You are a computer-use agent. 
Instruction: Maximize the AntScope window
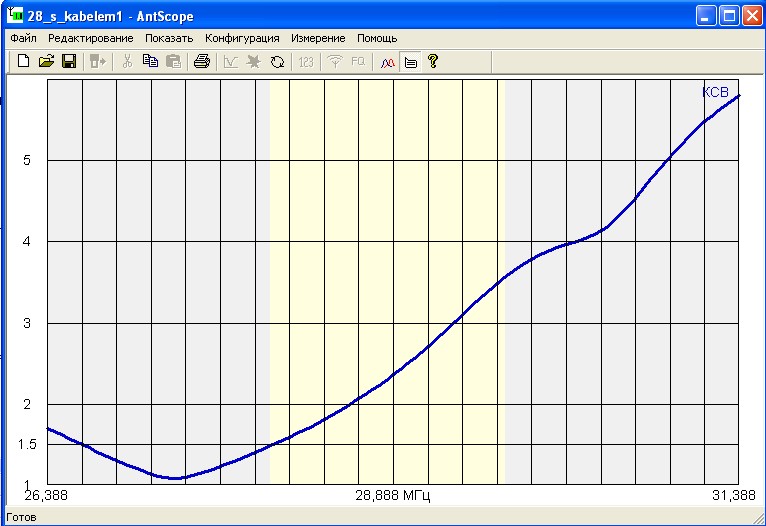[729, 15]
